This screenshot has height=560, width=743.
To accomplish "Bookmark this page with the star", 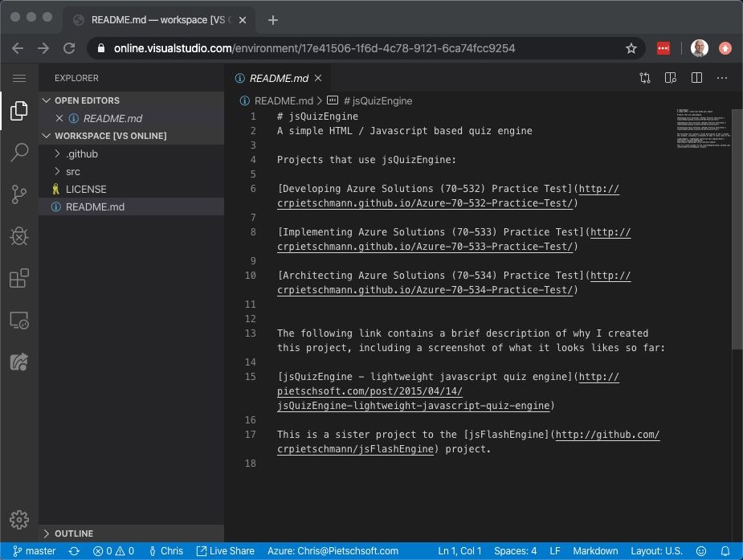I will (x=631, y=48).
